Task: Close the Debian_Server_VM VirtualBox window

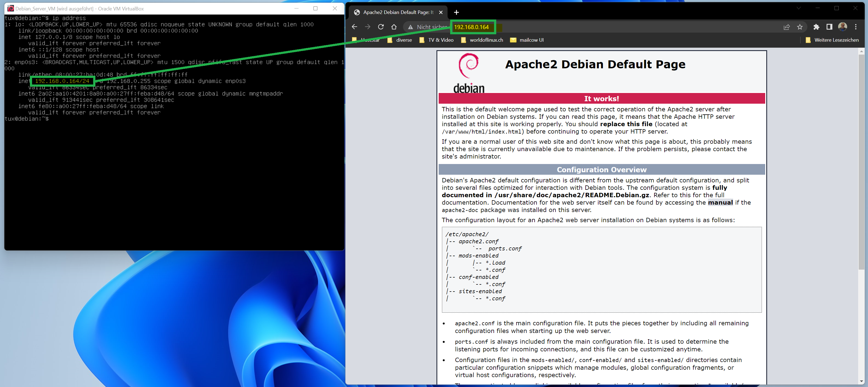Action: (x=334, y=9)
